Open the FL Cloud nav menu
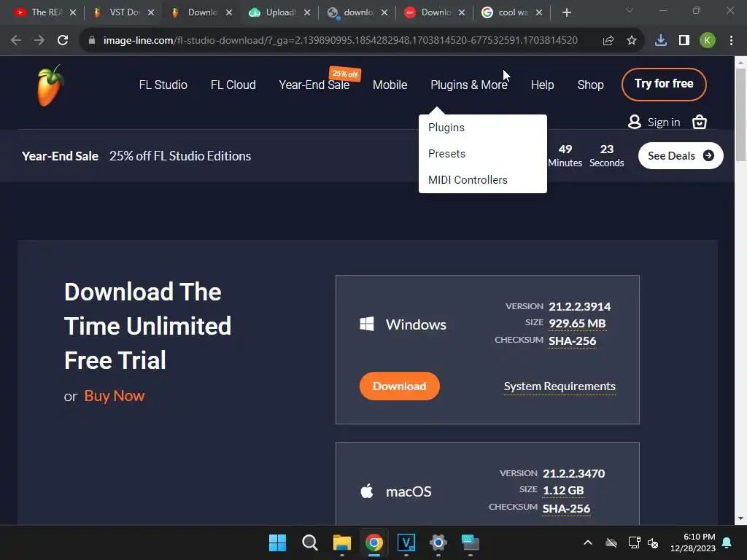 click(233, 85)
